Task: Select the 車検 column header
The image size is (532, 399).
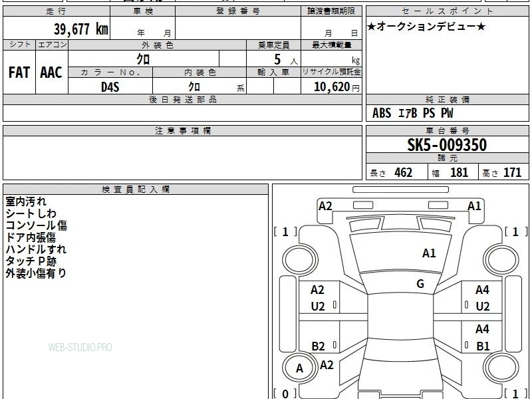Action: click(x=143, y=11)
